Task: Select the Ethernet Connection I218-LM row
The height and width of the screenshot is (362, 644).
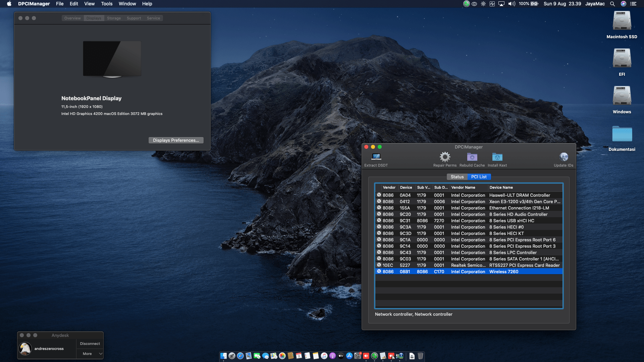Action: 469,208
